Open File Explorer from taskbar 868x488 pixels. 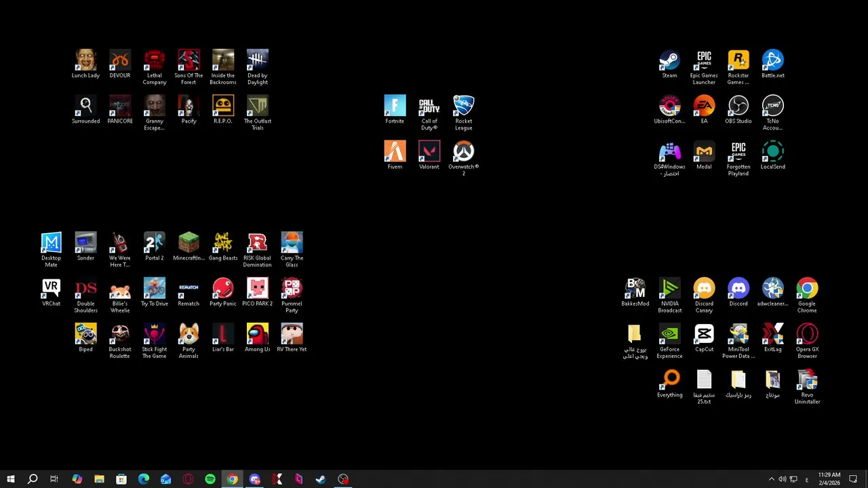[x=99, y=479]
